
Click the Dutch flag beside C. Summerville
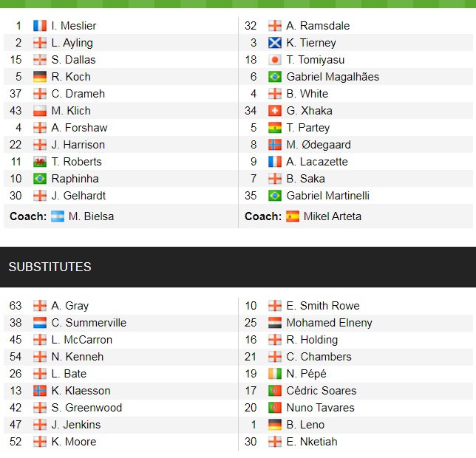(x=40, y=323)
